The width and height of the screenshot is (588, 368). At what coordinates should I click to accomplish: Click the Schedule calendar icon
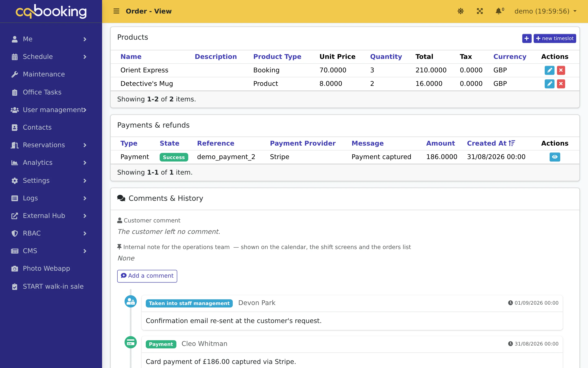click(14, 57)
